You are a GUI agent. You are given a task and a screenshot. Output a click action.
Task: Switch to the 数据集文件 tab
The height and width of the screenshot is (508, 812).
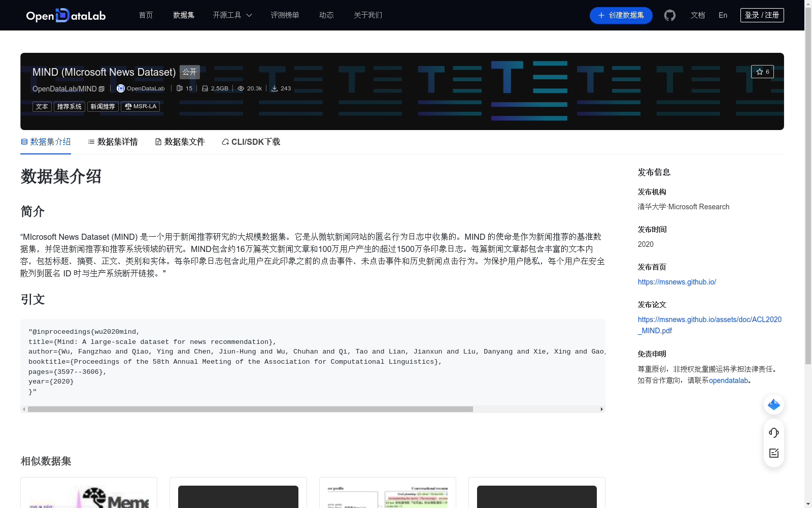(x=180, y=142)
